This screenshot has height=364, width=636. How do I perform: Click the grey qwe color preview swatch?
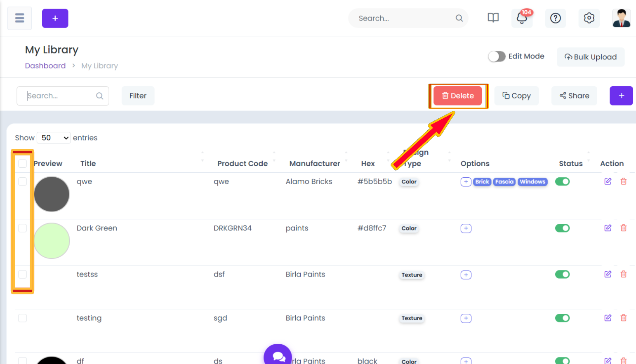pos(52,194)
